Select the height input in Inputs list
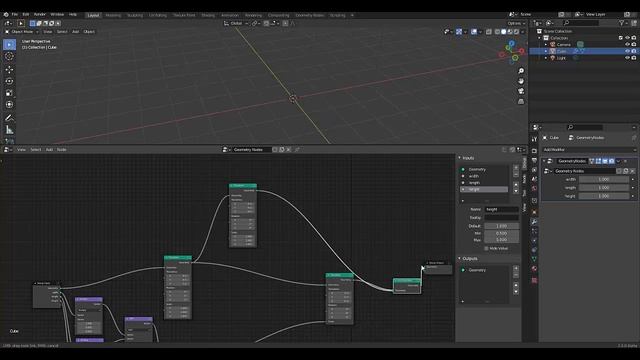Viewport: 640px width, 360px height. tap(484, 189)
